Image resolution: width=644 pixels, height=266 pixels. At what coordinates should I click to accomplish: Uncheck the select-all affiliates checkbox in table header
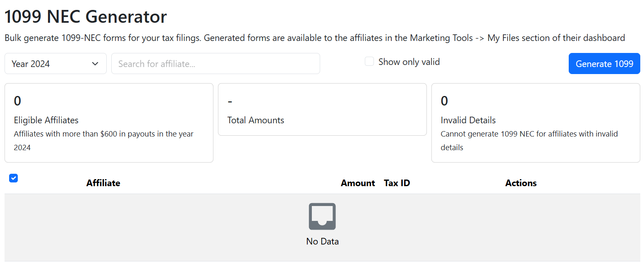(13, 178)
